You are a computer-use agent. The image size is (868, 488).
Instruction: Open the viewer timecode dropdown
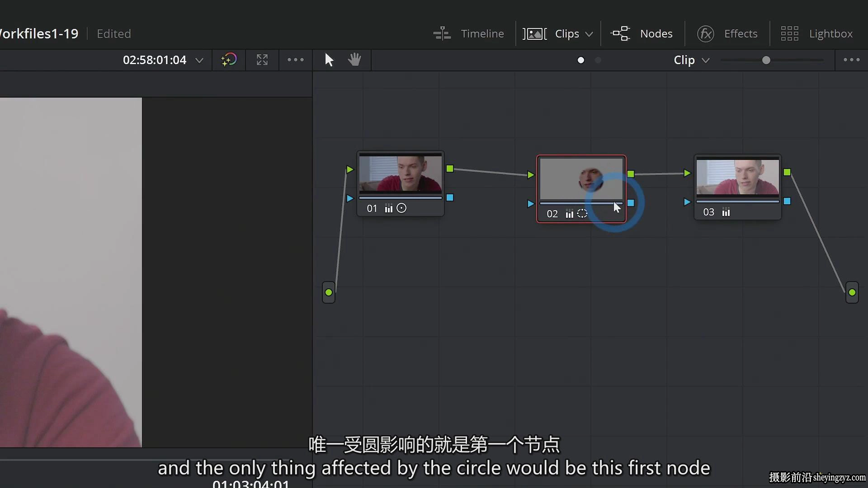tap(199, 60)
